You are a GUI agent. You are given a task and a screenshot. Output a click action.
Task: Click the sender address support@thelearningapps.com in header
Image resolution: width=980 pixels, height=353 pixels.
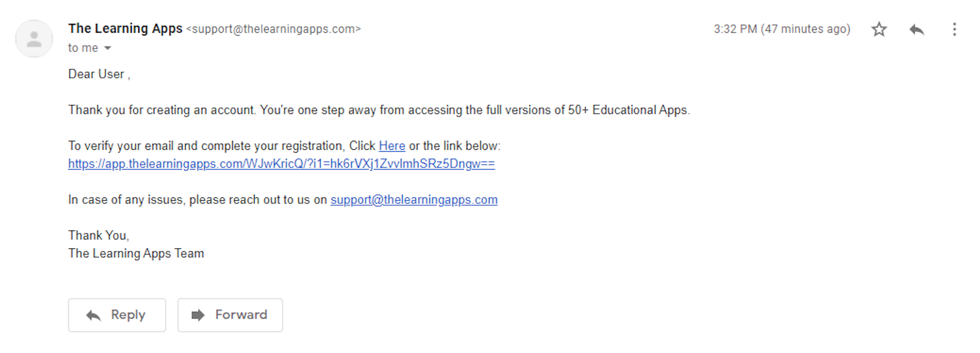coord(273,29)
